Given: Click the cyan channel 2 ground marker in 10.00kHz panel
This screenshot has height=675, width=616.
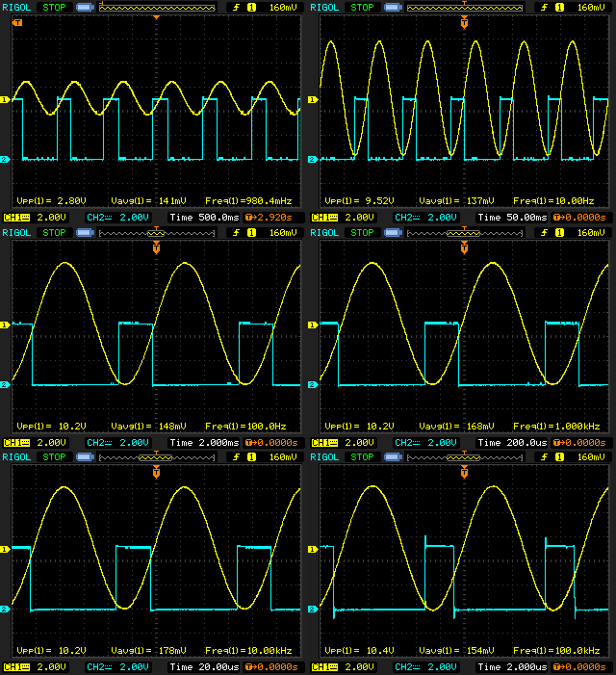Looking at the screenshot, I should point(5,609).
